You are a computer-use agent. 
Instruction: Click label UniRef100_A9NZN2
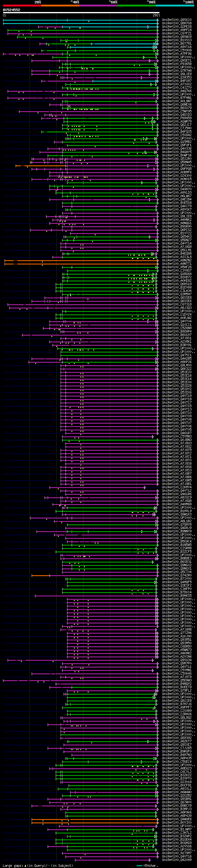click(x=177, y=261)
